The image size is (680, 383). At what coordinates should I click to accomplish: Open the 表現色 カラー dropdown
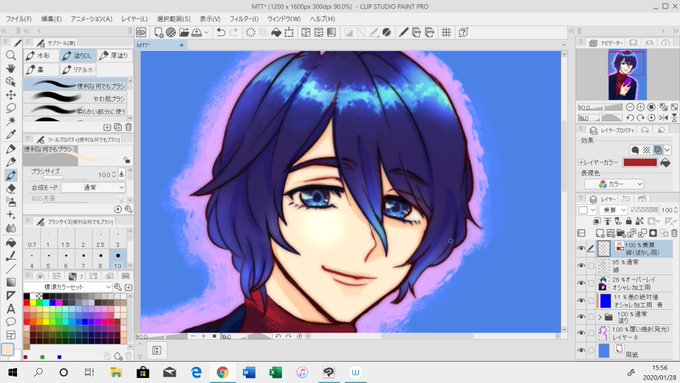(x=614, y=184)
